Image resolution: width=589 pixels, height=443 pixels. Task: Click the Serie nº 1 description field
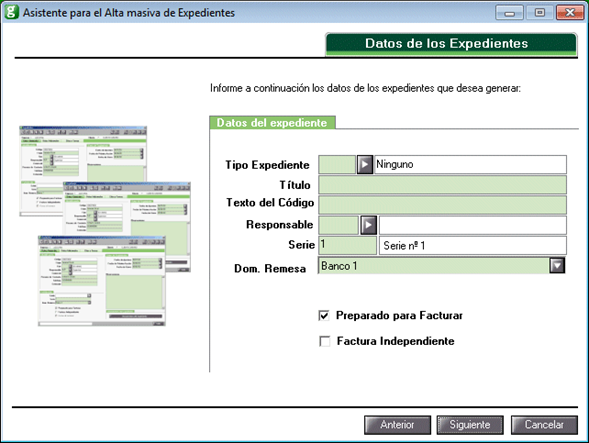pos(473,245)
